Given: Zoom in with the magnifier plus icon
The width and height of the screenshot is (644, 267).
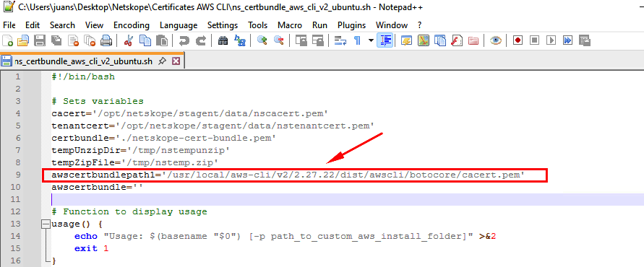Looking at the screenshot, I should (x=262, y=40).
